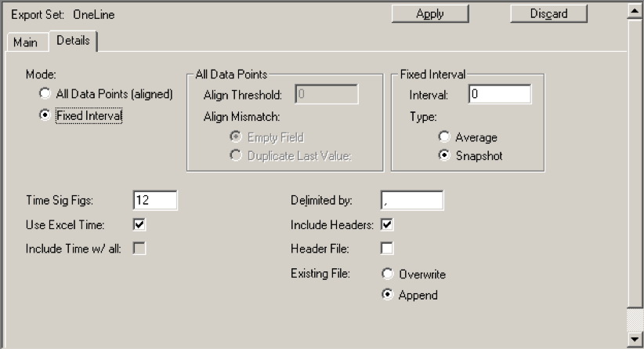Uncheck the Include Headers checkbox
Viewport: 644px width, 349px height.
coord(387,225)
